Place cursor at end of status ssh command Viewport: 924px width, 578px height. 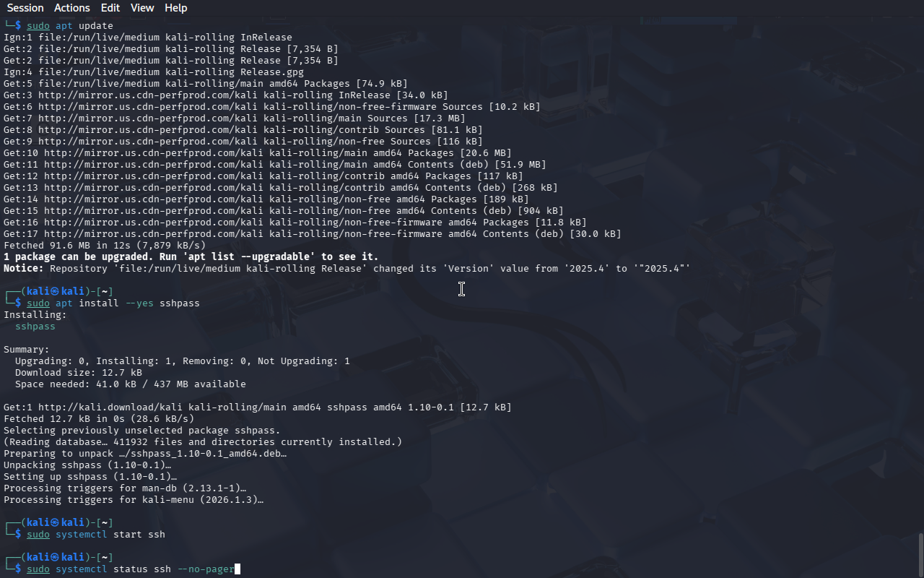(235, 569)
